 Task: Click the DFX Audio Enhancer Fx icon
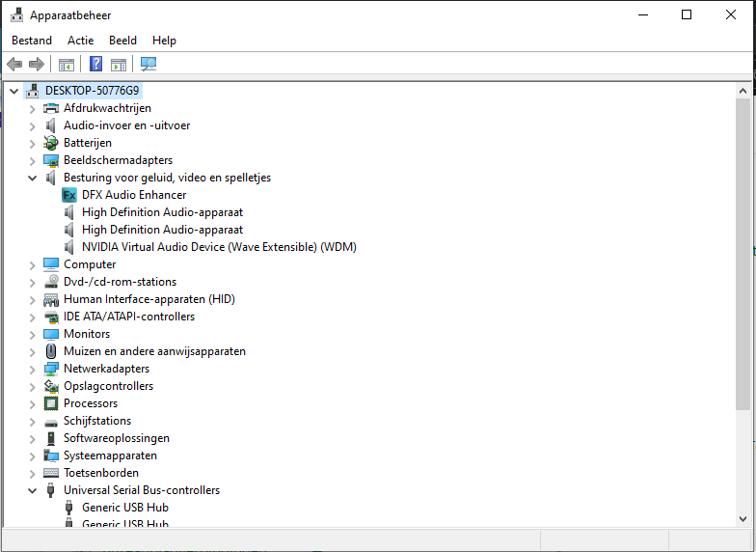69,195
